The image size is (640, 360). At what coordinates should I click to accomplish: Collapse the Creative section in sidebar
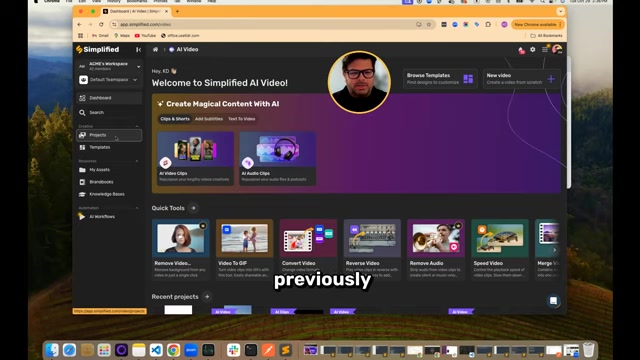pos(137,127)
